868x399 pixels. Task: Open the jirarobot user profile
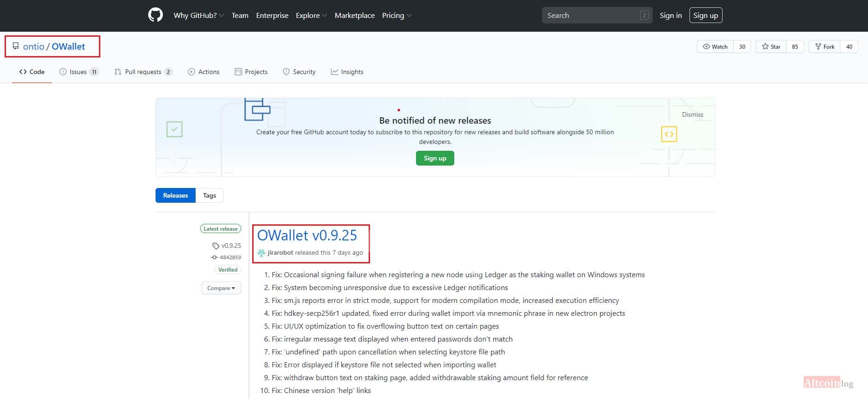pos(280,252)
